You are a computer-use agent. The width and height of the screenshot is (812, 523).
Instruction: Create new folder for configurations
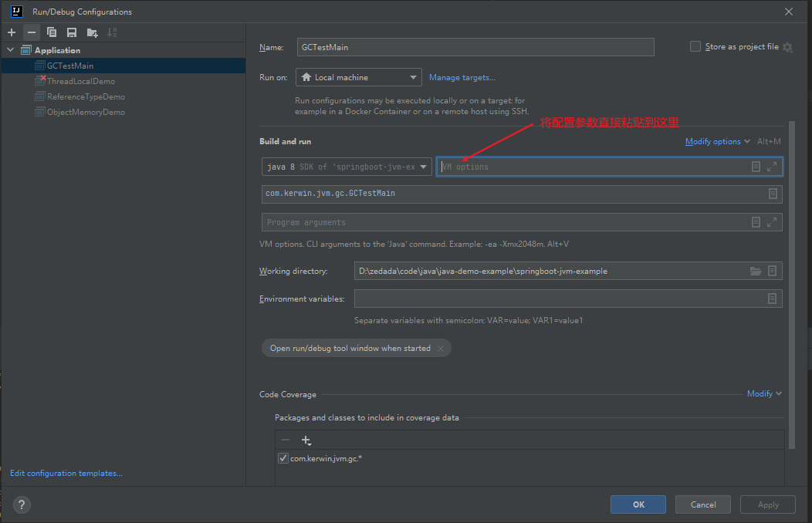tap(92, 32)
